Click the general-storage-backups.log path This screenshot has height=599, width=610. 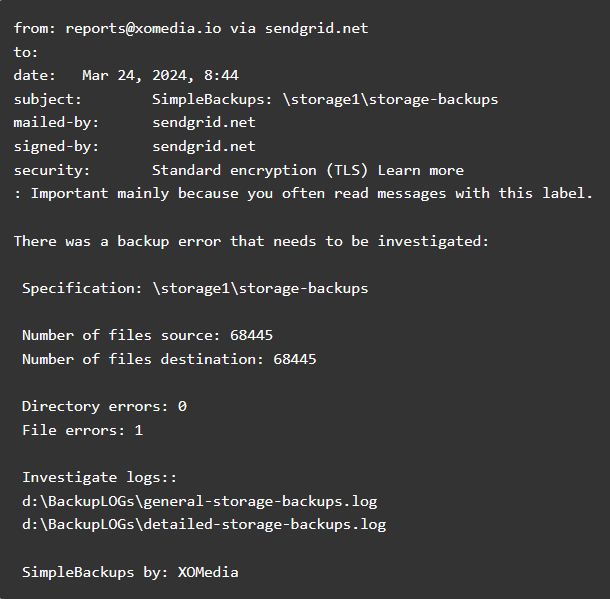200,501
